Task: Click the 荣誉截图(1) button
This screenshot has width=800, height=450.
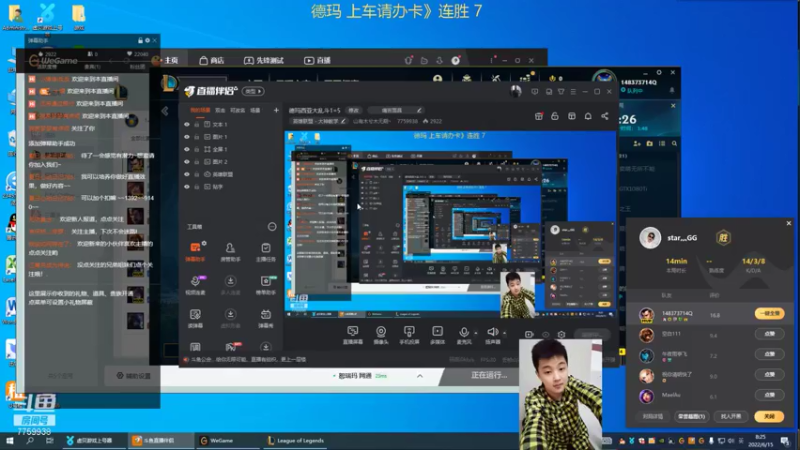Action: (x=691, y=416)
